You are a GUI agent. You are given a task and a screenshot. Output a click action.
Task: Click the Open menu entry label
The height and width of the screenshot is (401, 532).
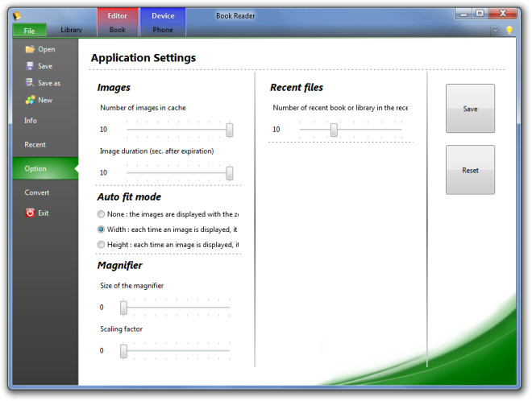pos(47,49)
